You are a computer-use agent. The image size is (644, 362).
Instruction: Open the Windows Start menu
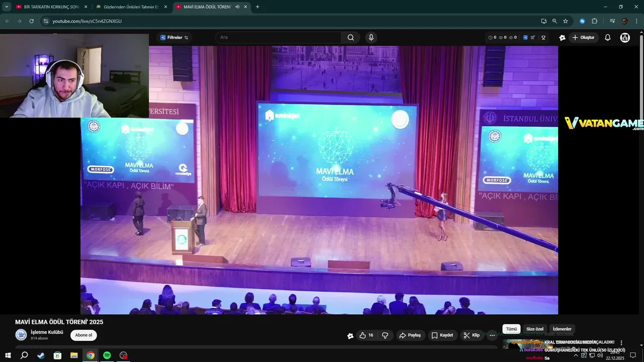click(x=8, y=355)
